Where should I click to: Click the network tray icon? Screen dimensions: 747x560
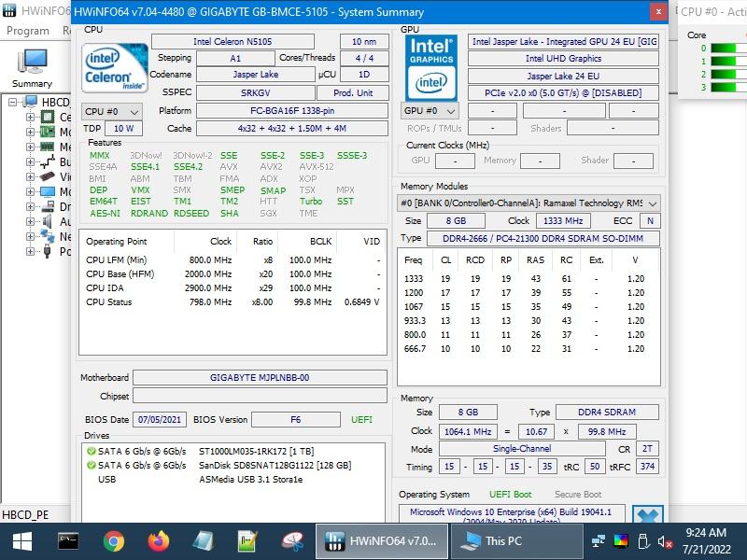598,541
